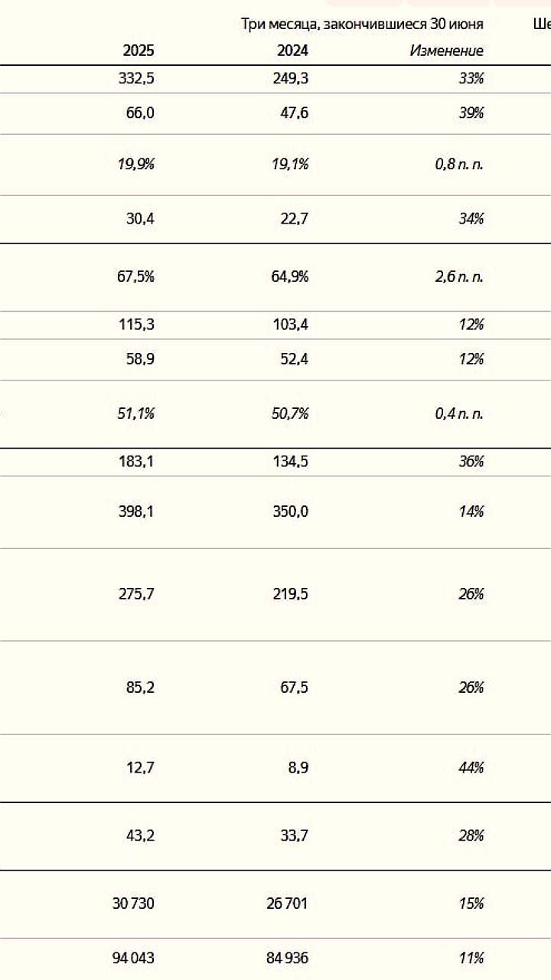Select the 275,7 value cell
This screenshot has width=551, height=980.
pyautogui.click(x=138, y=594)
